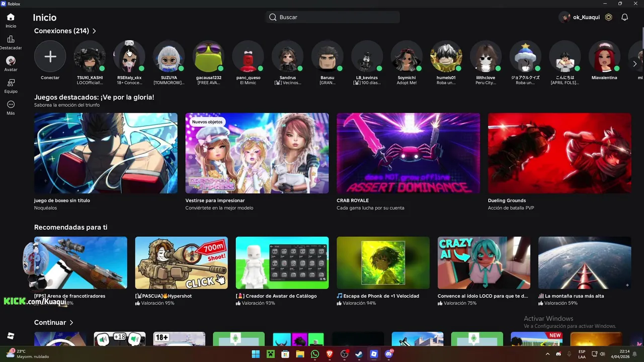Click the 'Juegos destacados' section heading
Viewport: 644px width, 362px height.
click(94, 97)
